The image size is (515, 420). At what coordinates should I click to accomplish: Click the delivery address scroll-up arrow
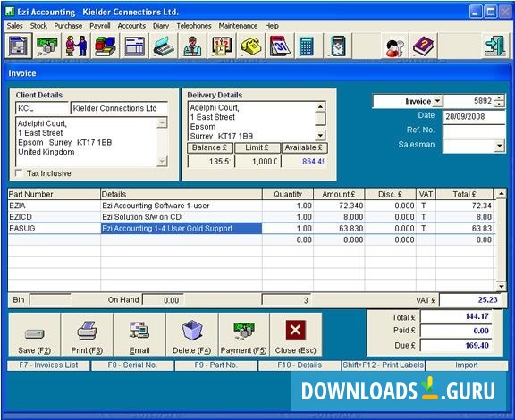(320, 107)
